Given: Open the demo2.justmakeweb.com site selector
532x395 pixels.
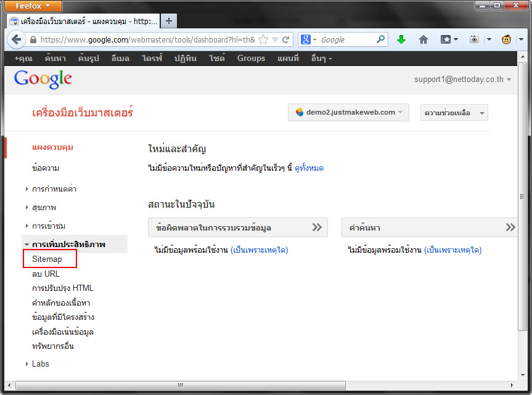Looking at the screenshot, I should point(348,112).
